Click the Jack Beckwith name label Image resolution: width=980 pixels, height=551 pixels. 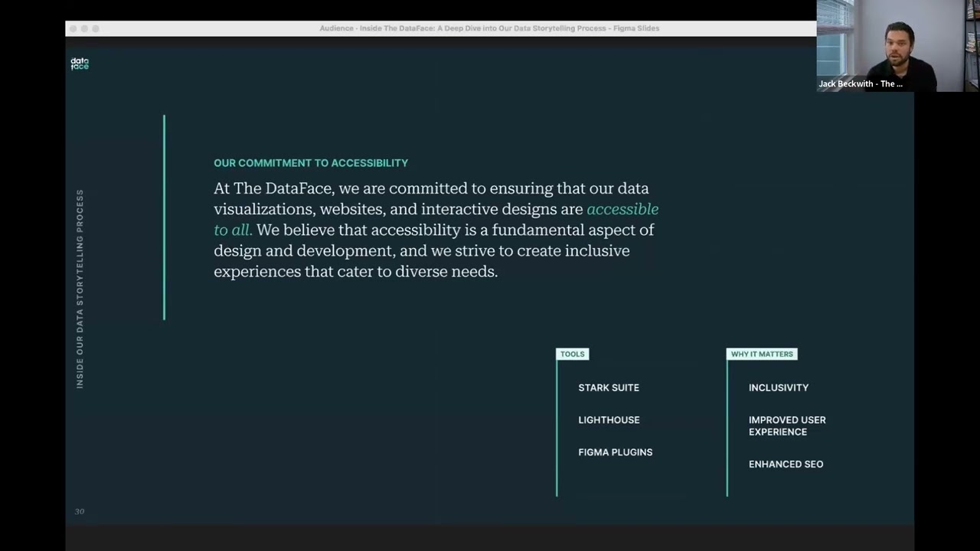tap(861, 84)
